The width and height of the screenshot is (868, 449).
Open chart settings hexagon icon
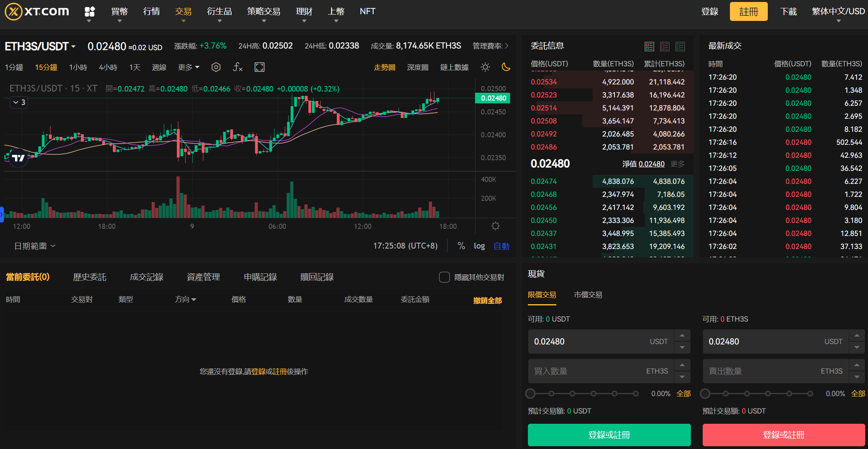pos(216,67)
